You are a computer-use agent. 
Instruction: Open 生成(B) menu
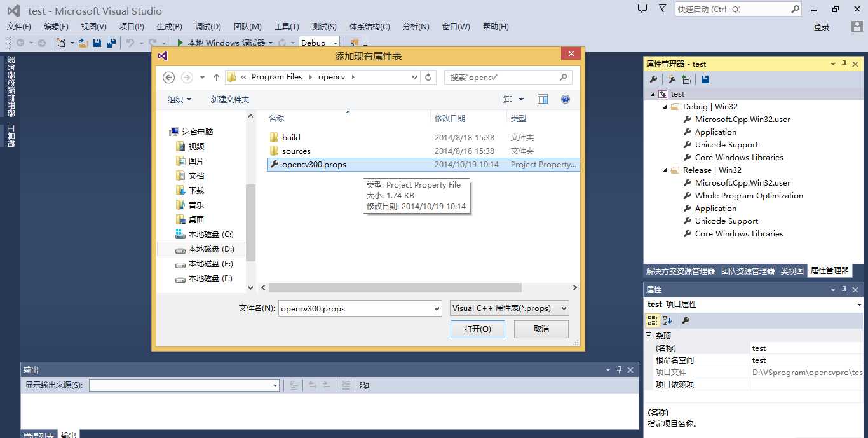click(170, 27)
